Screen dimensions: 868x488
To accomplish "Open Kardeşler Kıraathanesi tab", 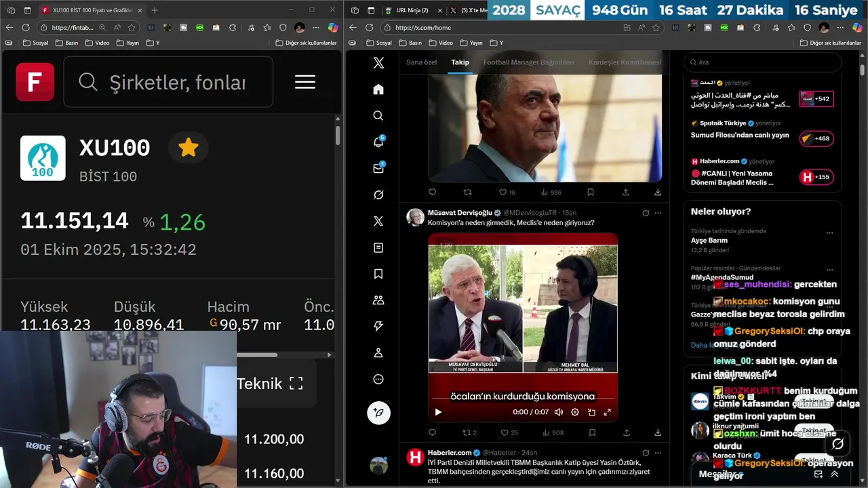I will [625, 62].
